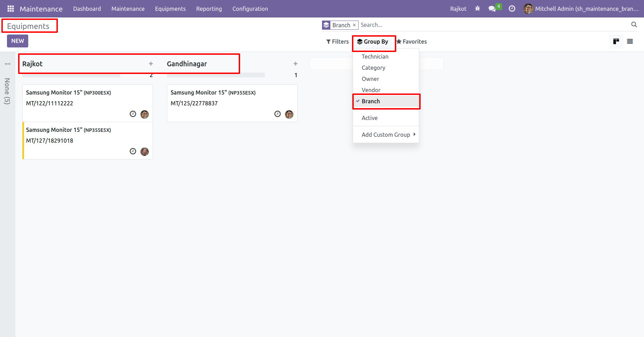644x337 pixels.
Task: Add quick record in Rajkot column
Action: 151,64
